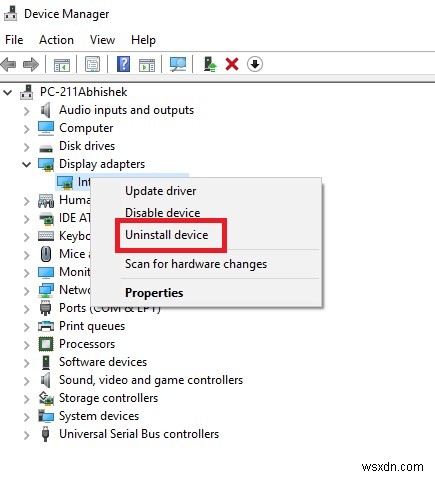435x477 pixels.
Task: Open the Help menu
Action: [143, 40]
